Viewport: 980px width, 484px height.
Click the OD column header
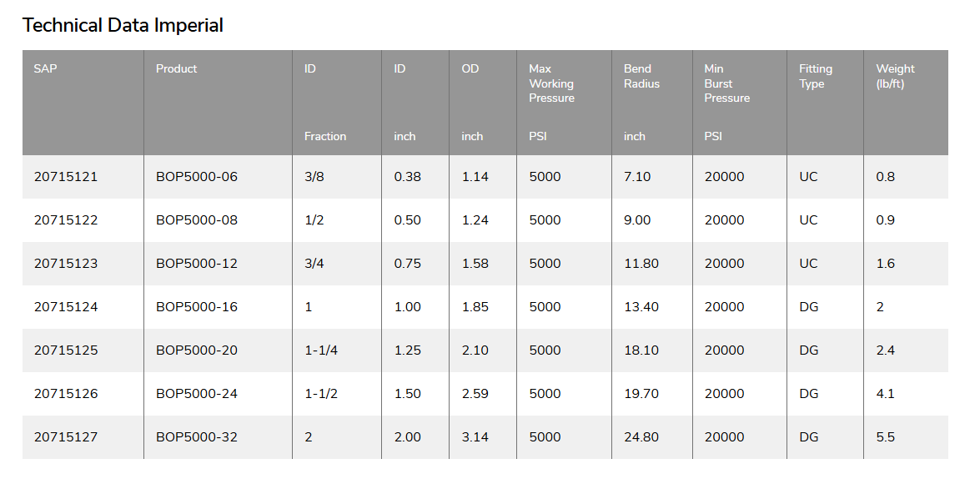click(470, 68)
